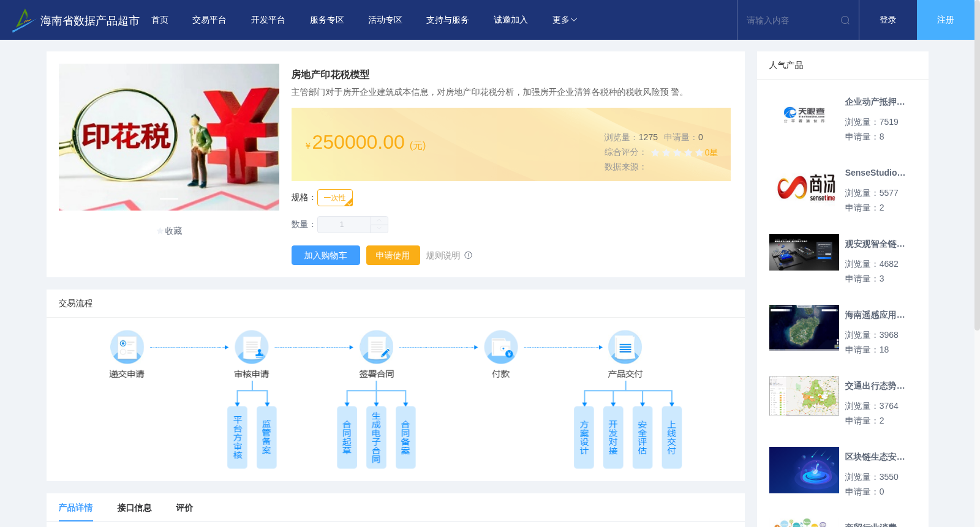Click the favorite star icon
Viewport: 980px width, 527px height.
pos(160,231)
